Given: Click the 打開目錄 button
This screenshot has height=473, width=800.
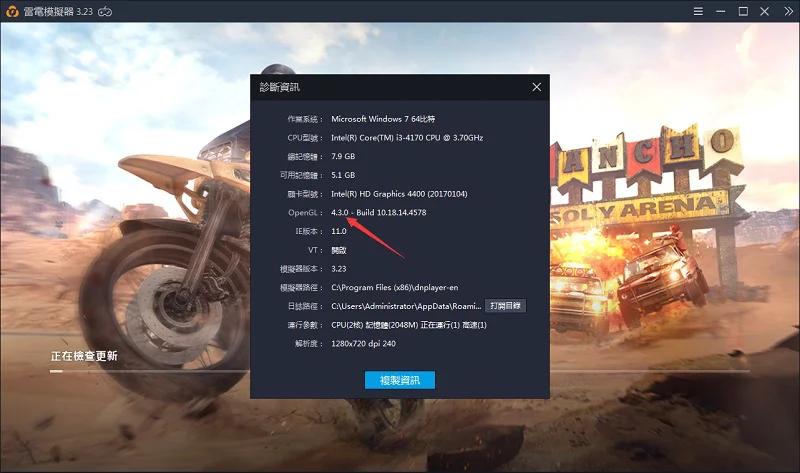Looking at the screenshot, I should (505, 306).
